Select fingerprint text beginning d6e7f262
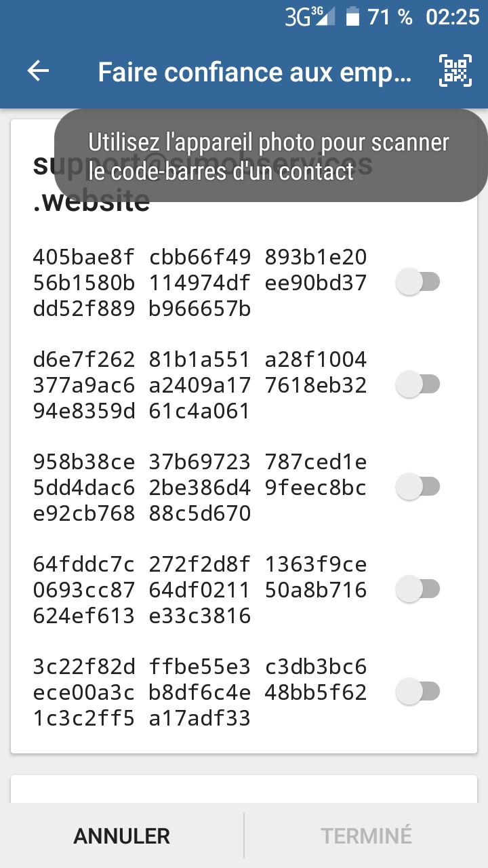Screen dimensions: 488x868 200,385
